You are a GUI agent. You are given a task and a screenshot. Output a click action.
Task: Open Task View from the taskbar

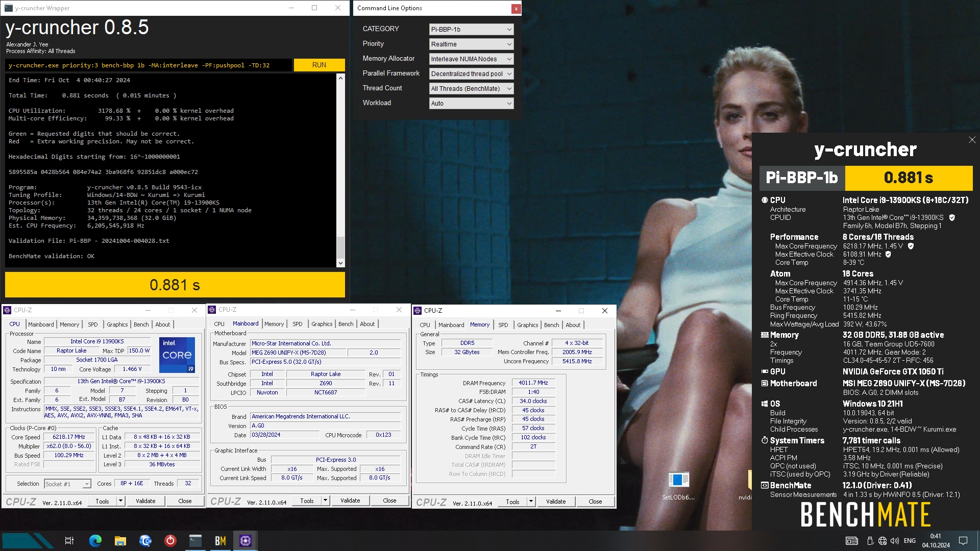69,541
